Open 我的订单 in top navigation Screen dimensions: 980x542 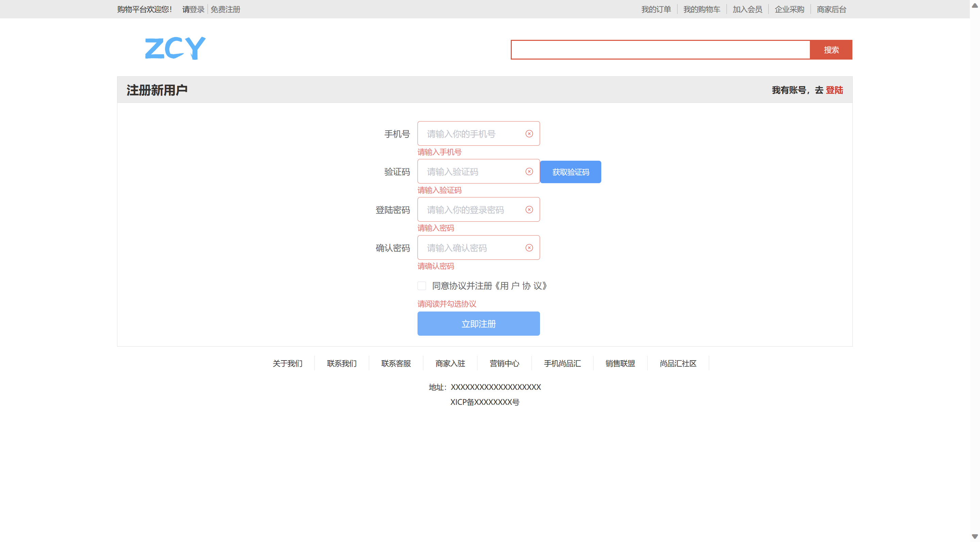656,9
